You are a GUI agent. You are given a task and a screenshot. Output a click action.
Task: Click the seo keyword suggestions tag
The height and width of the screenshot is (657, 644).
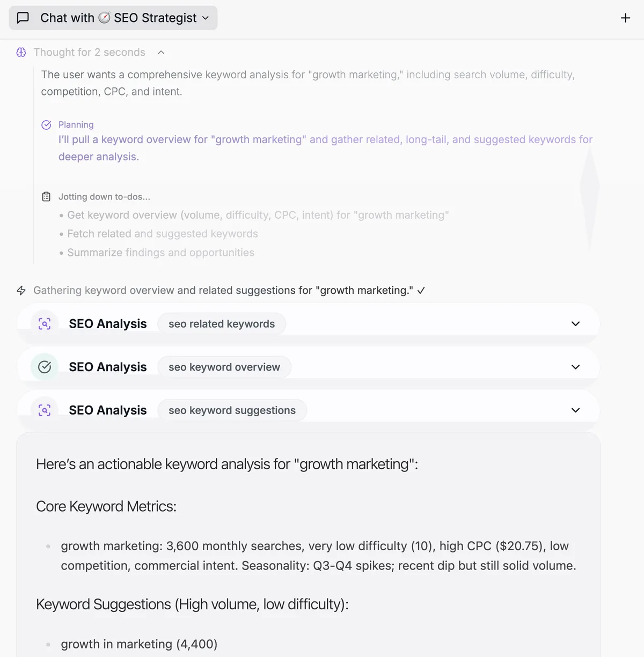coord(232,410)
